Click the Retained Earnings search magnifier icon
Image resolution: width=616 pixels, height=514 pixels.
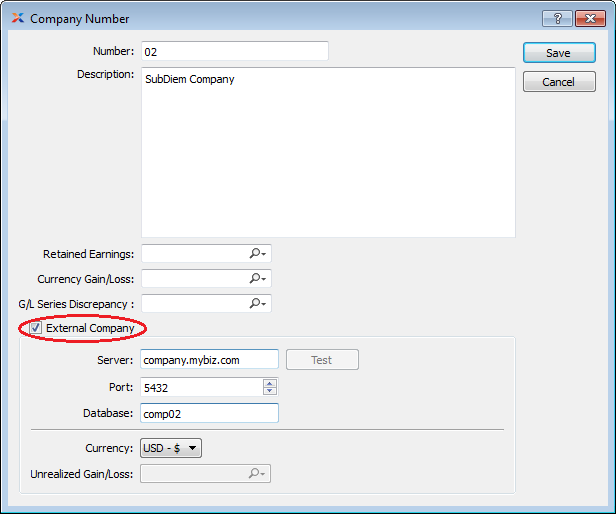(257, 254)
